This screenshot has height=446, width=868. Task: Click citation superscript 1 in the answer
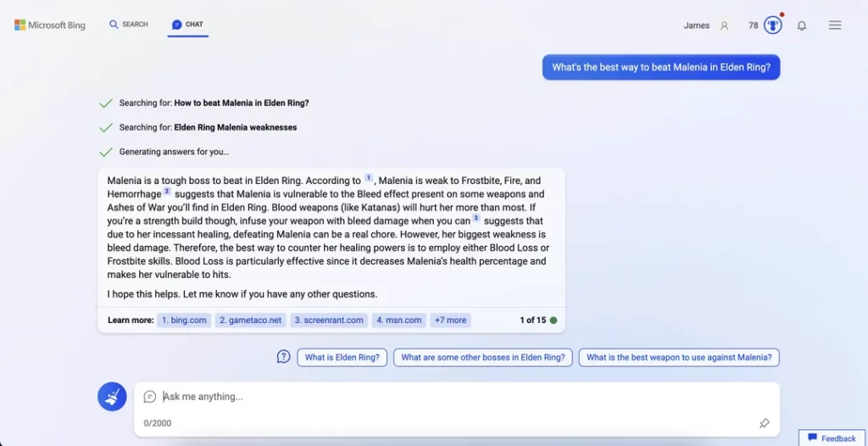pyautogui.click(x=369, y=178)
